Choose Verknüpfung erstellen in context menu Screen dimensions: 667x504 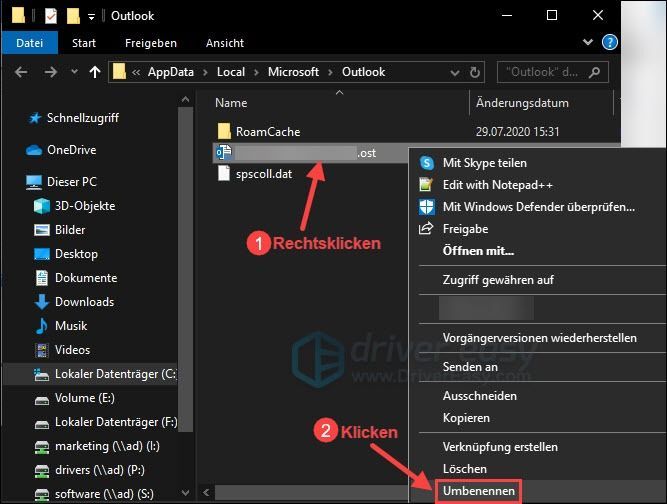point(500,447)
